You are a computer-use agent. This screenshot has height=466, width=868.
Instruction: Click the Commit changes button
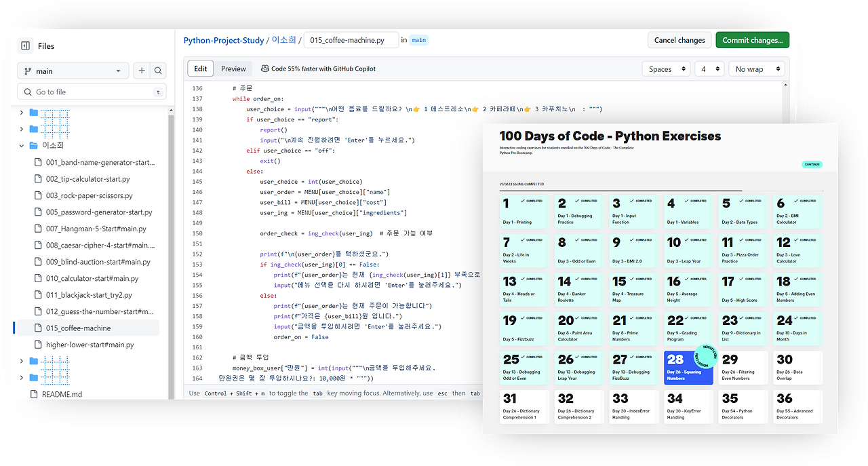pyautogui.click(x=752, y=40)
